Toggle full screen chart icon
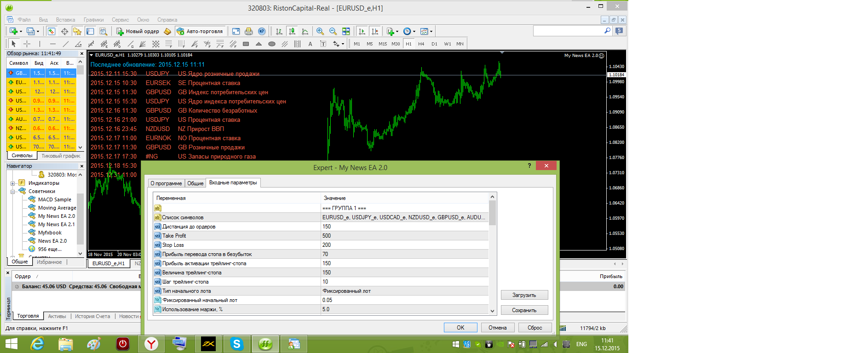Viewport: 868px width, 353px height. pos(236,31)
